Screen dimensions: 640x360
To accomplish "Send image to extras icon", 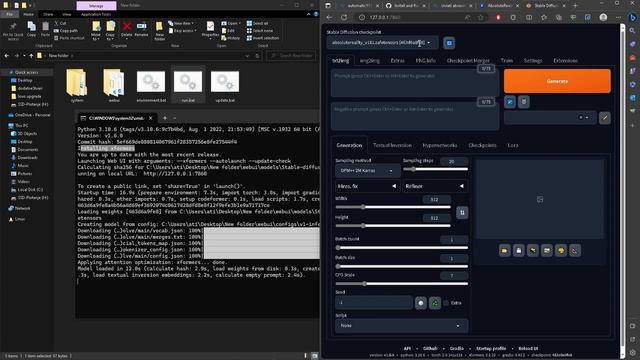I will click(575, 250).
